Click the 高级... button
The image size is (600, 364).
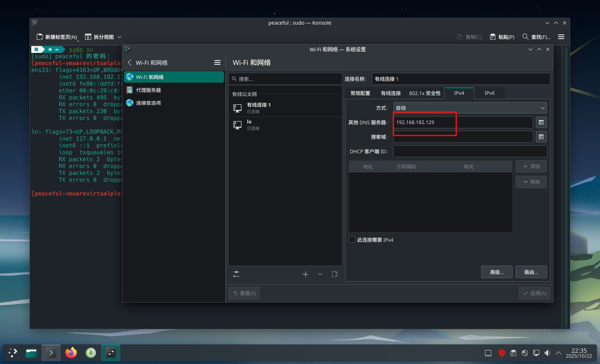tap(496, 272)
